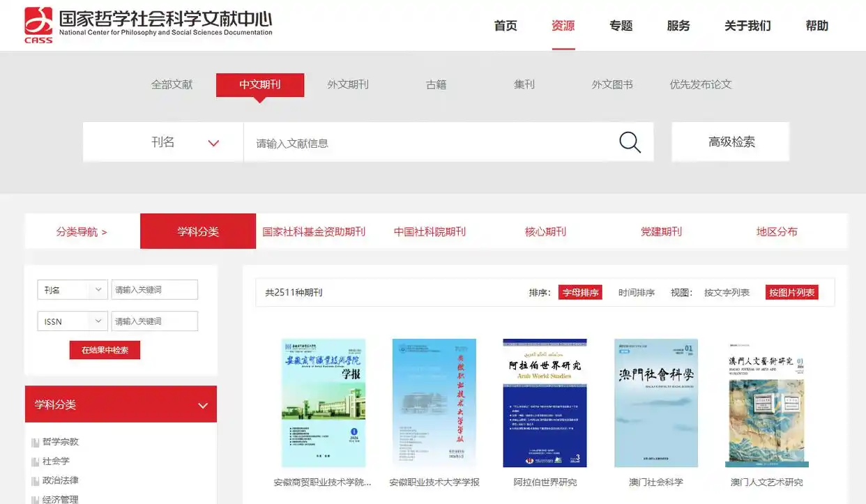
Task: Click the icon beside 政治法律
Action: click(x=36, y=481)
